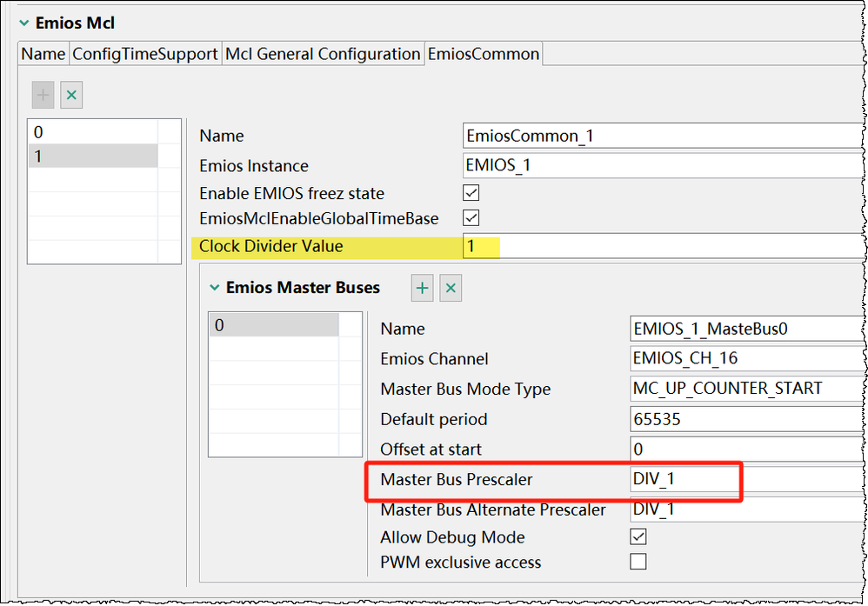The height and width of the screenshot is (606, 868).
Task: Click the add instance plus icon above the list
Action: click(x=42, y=95)
